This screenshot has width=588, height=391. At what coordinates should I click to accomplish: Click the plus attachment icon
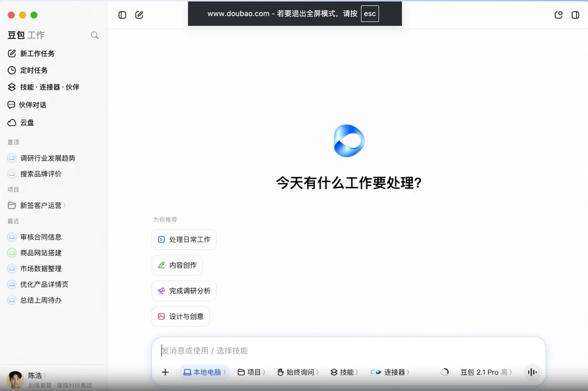click(x=165, y=372)
